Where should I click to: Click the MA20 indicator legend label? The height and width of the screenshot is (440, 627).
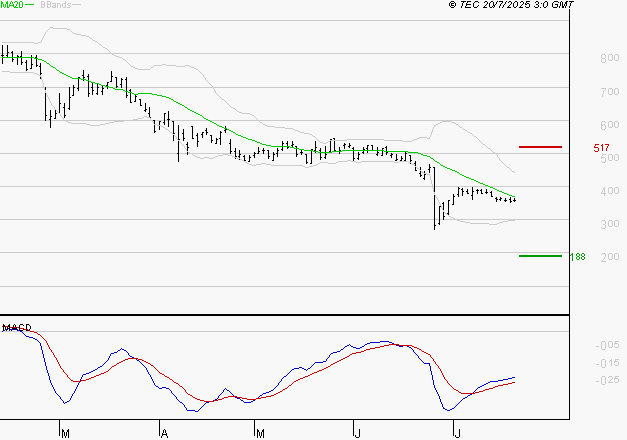(x=11, y=6)
